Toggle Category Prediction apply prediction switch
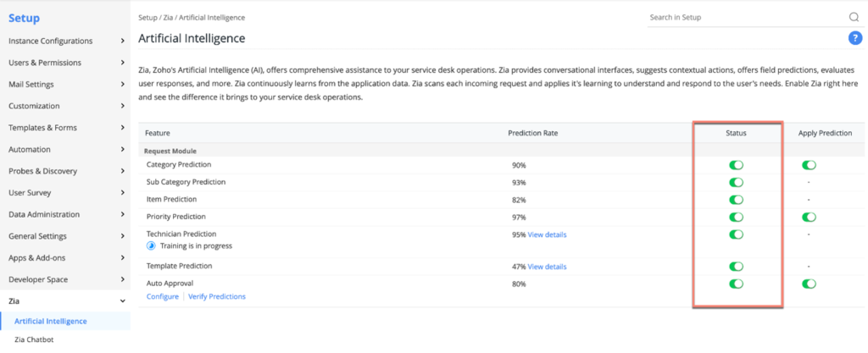 point(809,165)
